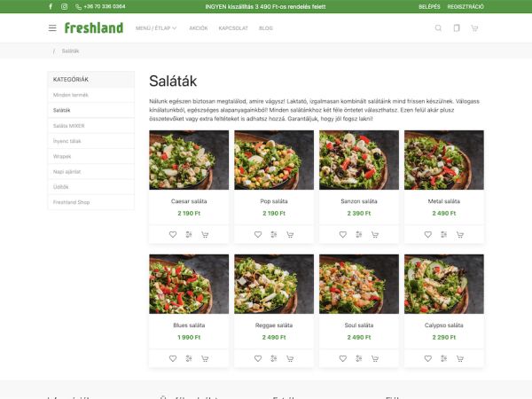
Task: Open the hamburger menu icon
Action: click(x=52, y=28)
